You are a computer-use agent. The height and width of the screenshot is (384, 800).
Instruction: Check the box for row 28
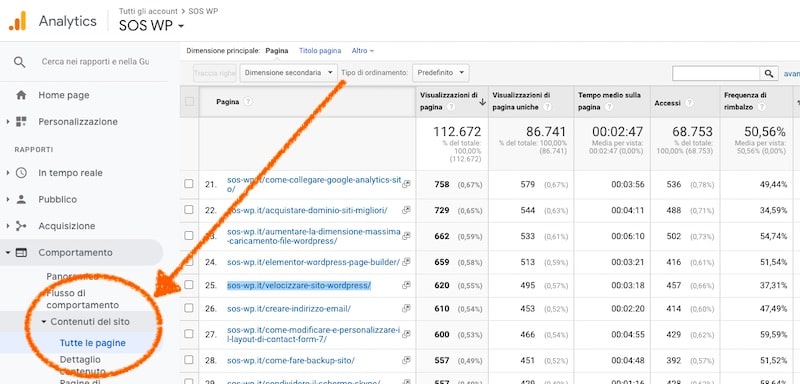click(189, 360)
